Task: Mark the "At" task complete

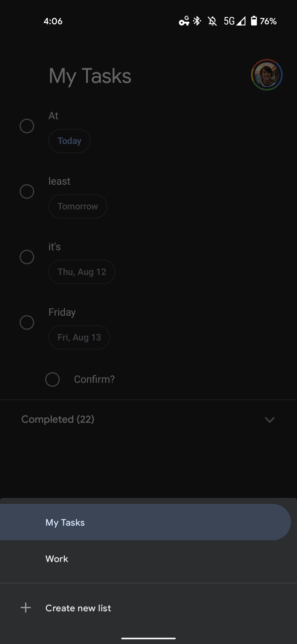Action: click(x=27, y=126)
